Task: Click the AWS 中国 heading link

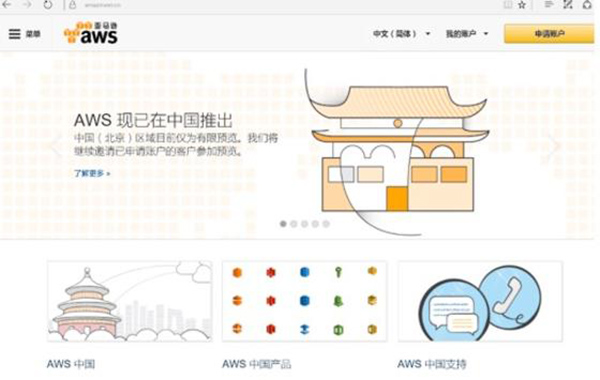Action: pos(71,364)
